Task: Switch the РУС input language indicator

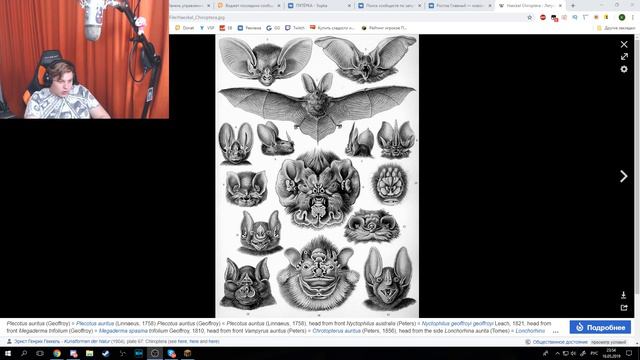Action: pyautogui.click(x=594, y=353)
